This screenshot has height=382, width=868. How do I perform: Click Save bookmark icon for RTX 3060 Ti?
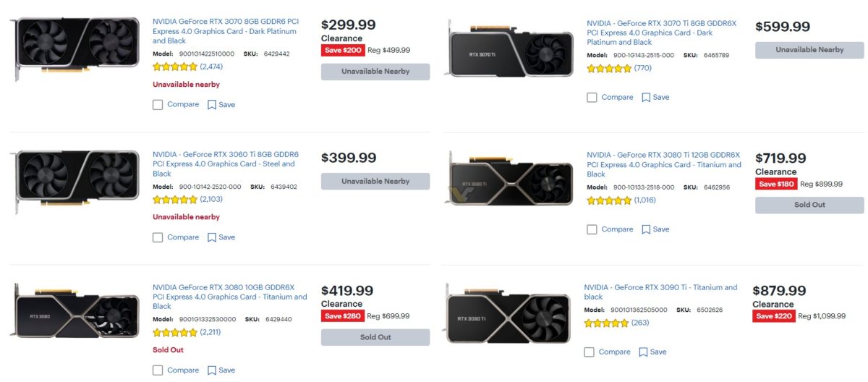coord(212,237)
